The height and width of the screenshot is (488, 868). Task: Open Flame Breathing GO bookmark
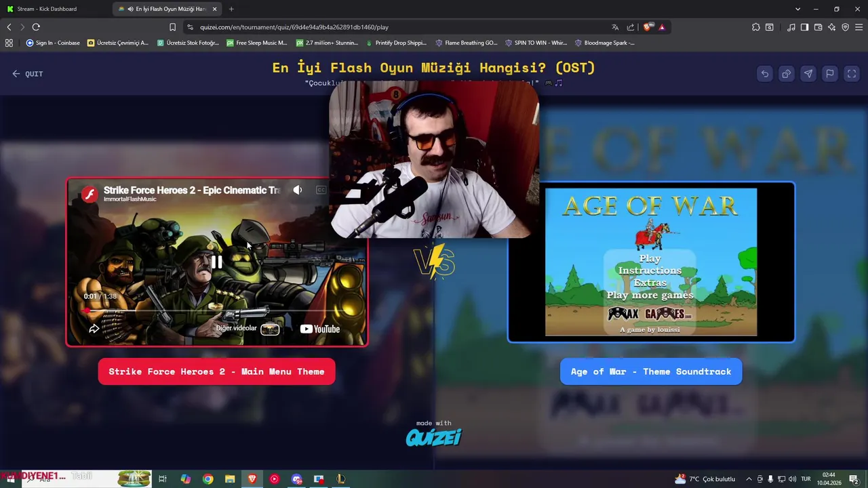pos(467,43)
